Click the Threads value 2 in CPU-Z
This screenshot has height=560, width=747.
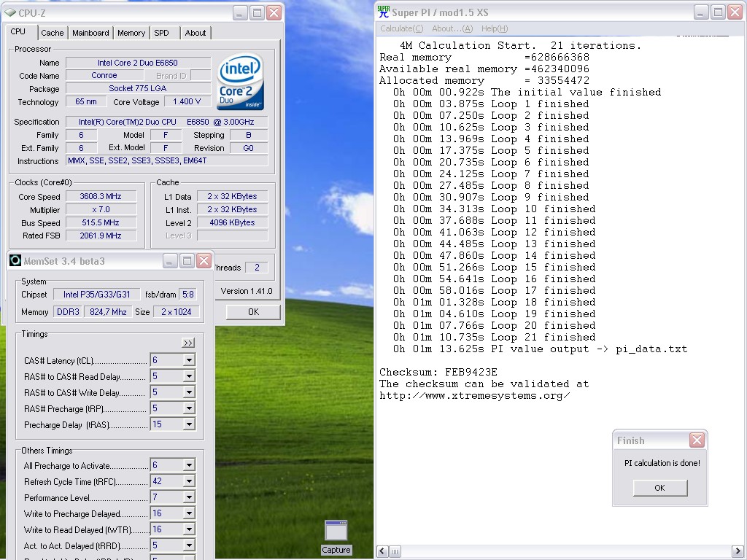[x=257, y=268]
